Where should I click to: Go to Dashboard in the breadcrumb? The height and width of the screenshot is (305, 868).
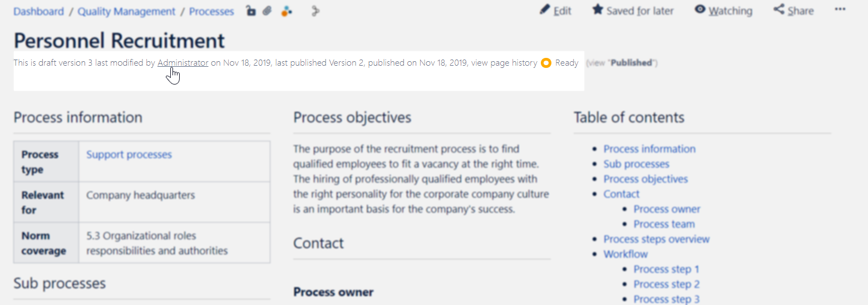tap(38, 11)
